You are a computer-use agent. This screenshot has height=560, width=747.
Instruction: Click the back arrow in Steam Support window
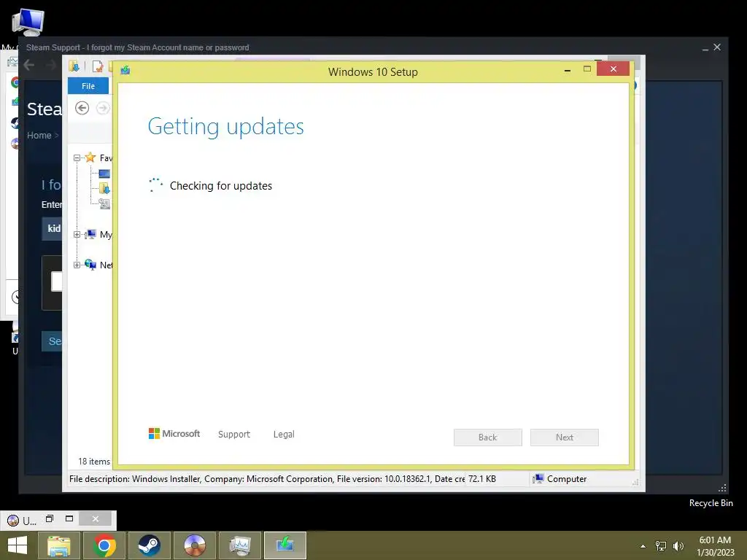click(x=29, y=65)
